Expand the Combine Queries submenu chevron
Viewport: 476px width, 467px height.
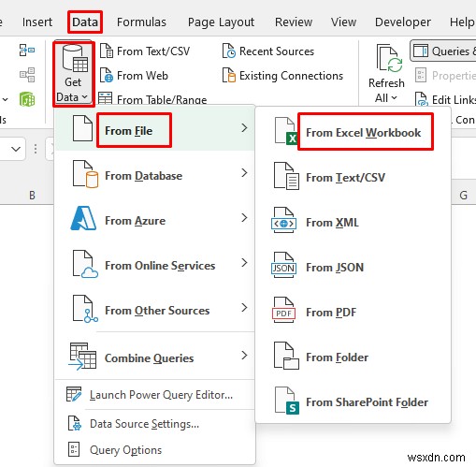pos(244,356)
